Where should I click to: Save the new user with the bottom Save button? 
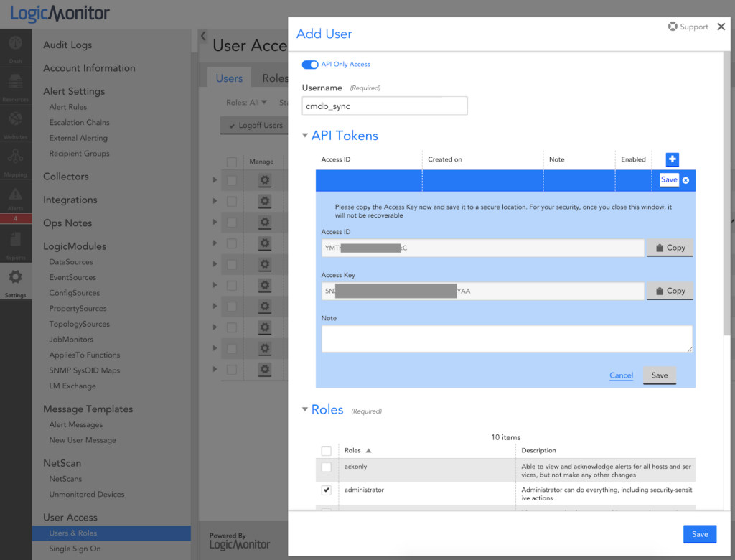tap(699, 534)
